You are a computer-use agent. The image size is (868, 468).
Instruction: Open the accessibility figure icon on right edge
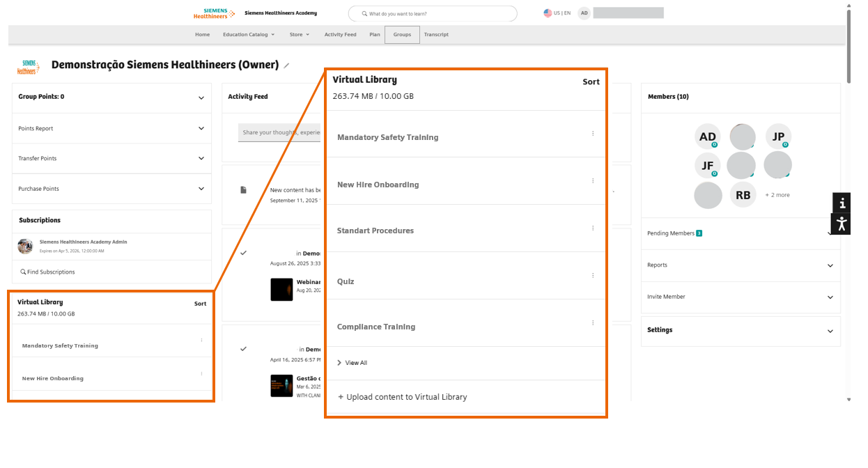coord(842,224)
